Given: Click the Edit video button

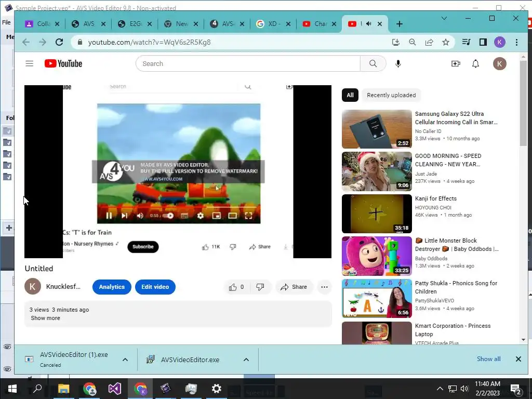Looking at the screenshot, I should pyautogui.click(x=155, y=287).
